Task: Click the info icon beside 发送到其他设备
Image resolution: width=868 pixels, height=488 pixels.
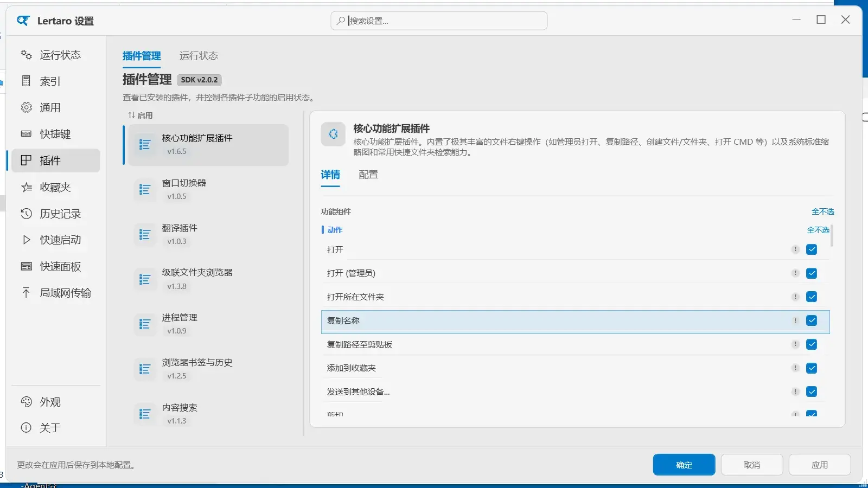Action: pyautogui.click(x=795, y=391)
